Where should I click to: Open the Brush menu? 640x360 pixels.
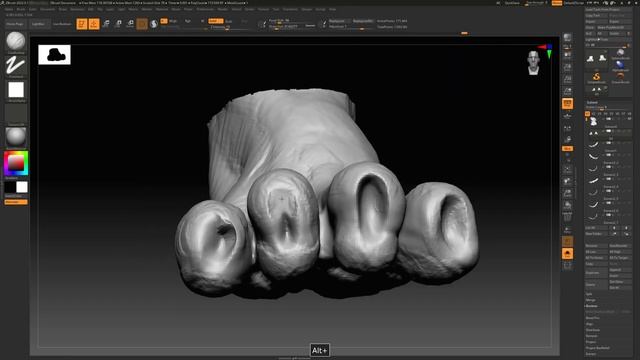pos(20,9)
